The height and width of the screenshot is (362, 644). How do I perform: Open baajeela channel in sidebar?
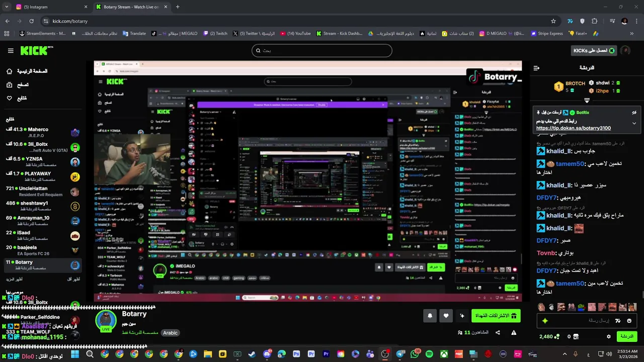click(x=43, y=250)
